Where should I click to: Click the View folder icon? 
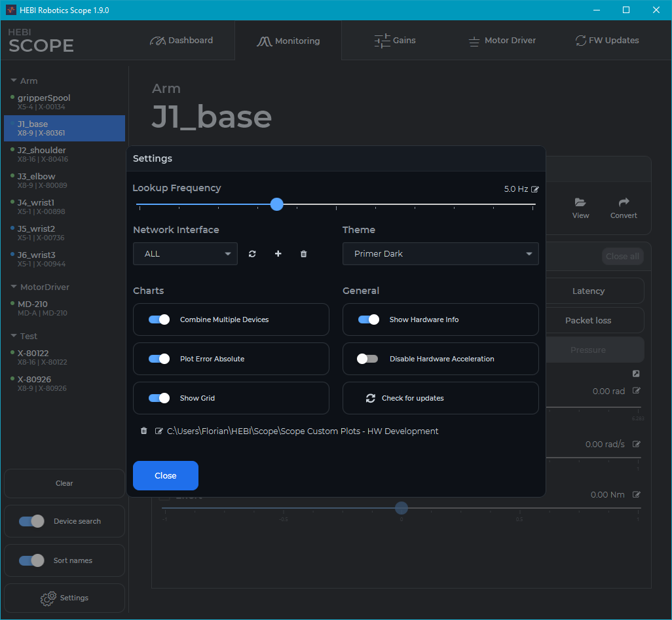[x=580, y=203]
